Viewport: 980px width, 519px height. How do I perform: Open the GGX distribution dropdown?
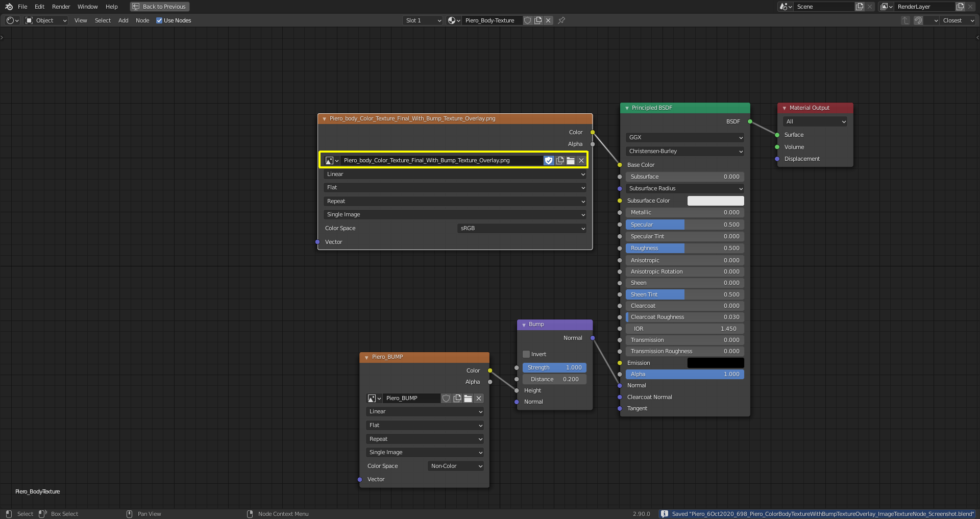685,137
